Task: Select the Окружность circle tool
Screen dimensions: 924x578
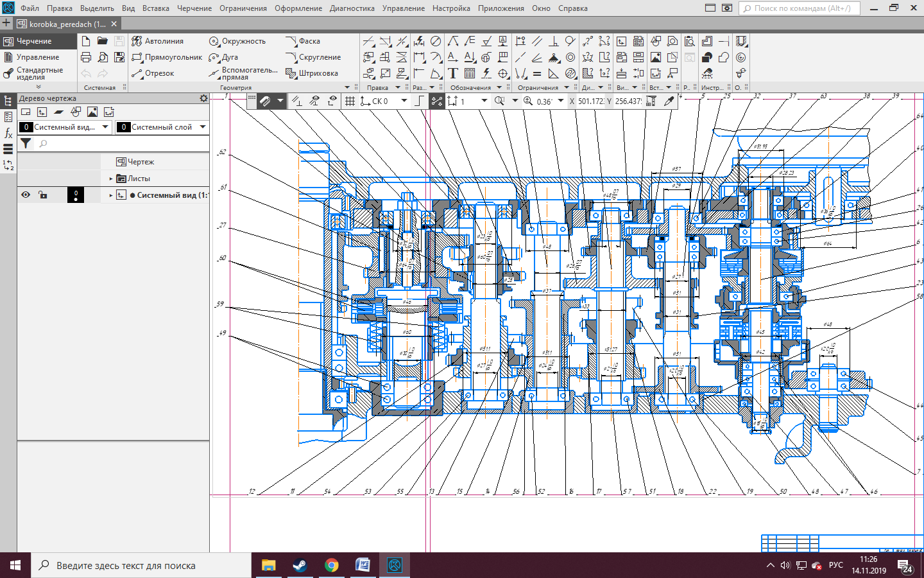Action: coord(237,41)
